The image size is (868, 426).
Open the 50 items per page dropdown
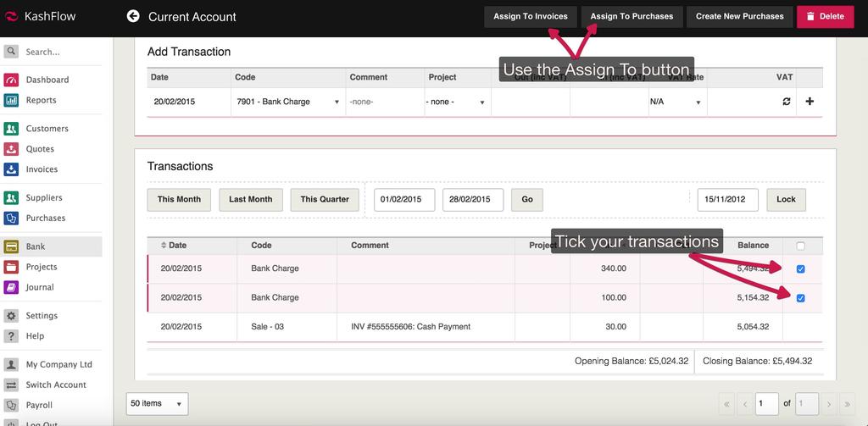coord(157,404)
